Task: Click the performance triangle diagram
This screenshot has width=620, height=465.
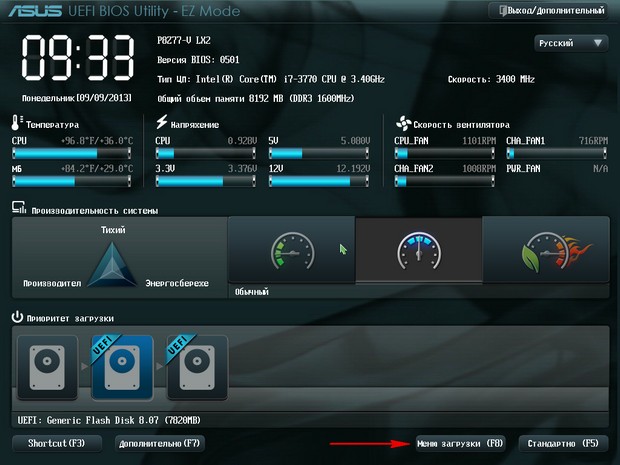Action: (x=112, y=264)
